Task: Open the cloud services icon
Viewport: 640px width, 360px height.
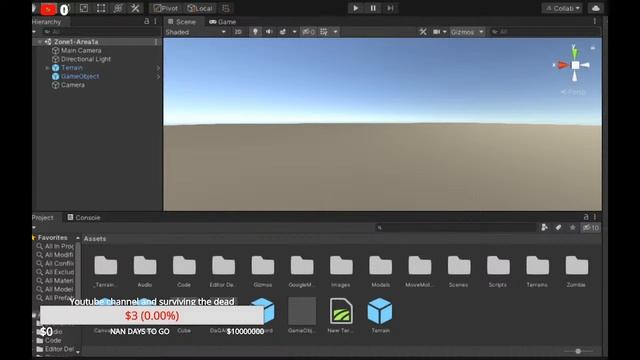Action: pyautogui.click(x=596, y=8)
